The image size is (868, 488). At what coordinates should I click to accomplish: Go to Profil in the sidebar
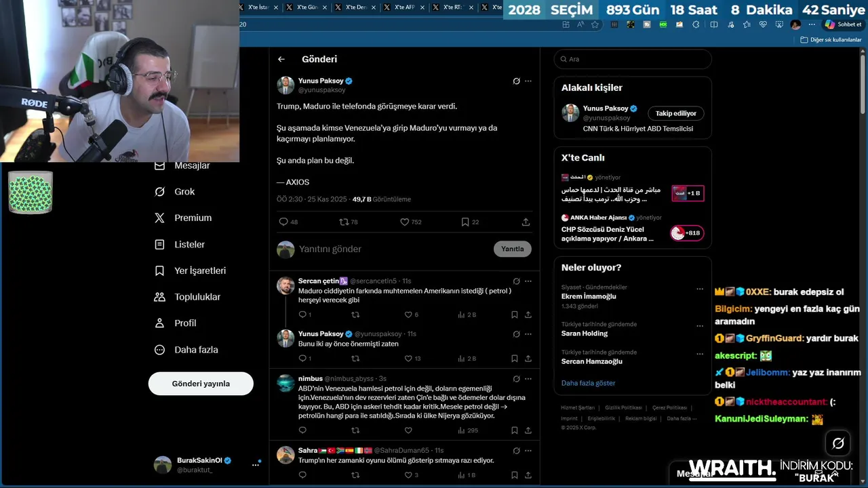(x=176, y=323)
